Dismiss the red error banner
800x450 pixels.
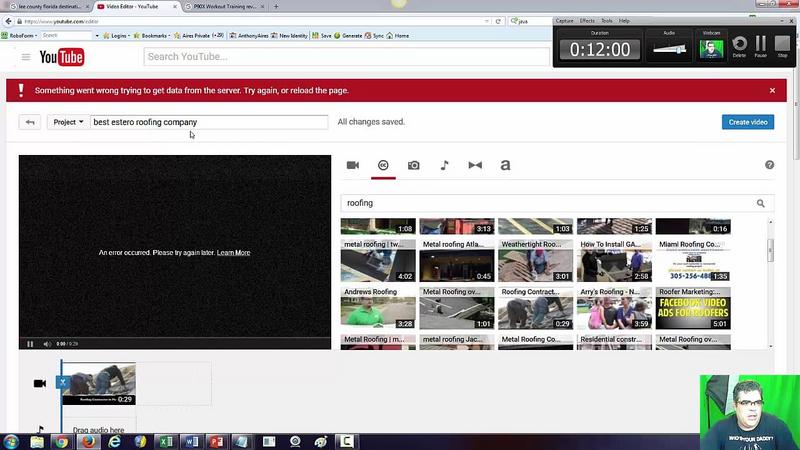click(772, 90)
